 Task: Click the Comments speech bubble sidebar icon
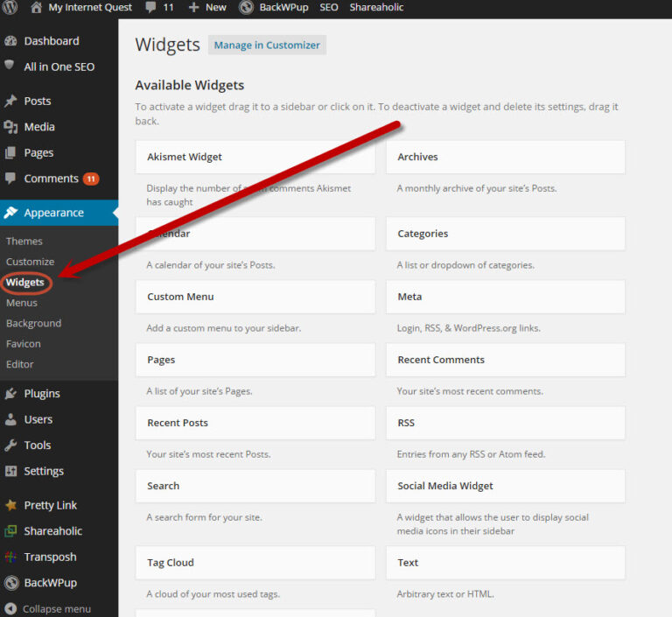tap(10, 178)
